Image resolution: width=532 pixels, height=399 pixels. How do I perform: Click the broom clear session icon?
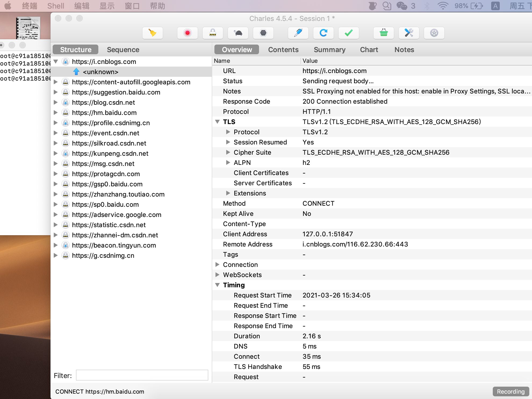(152, 33)
